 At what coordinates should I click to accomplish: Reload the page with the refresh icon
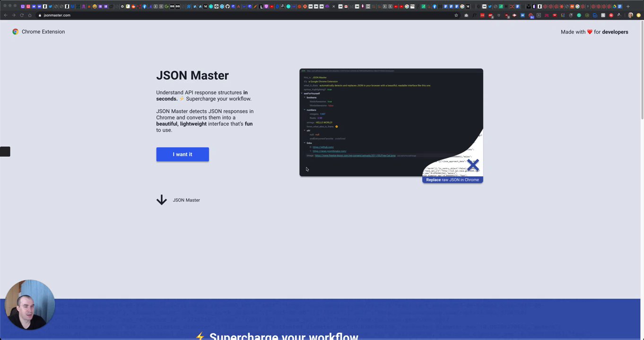(22, 15)
